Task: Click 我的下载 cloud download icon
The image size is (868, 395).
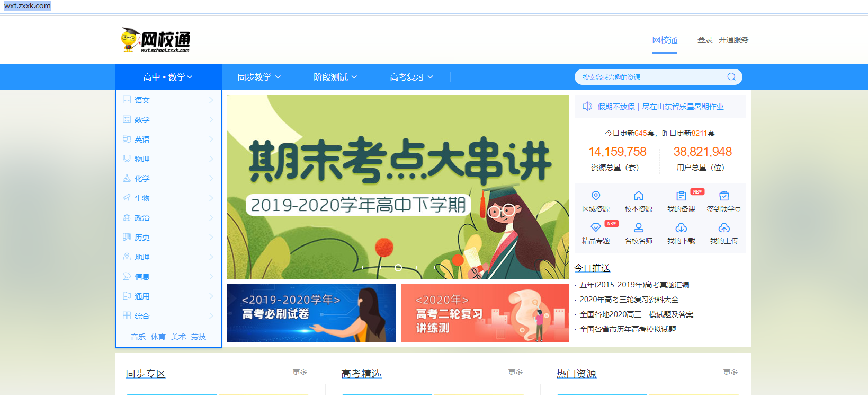Action: (681, 227)
